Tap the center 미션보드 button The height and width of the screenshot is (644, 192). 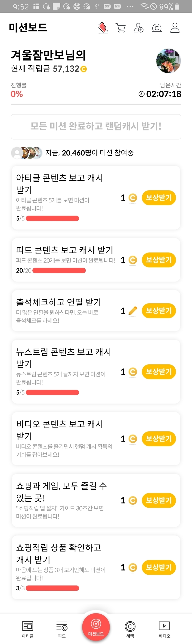coord(96,627)
